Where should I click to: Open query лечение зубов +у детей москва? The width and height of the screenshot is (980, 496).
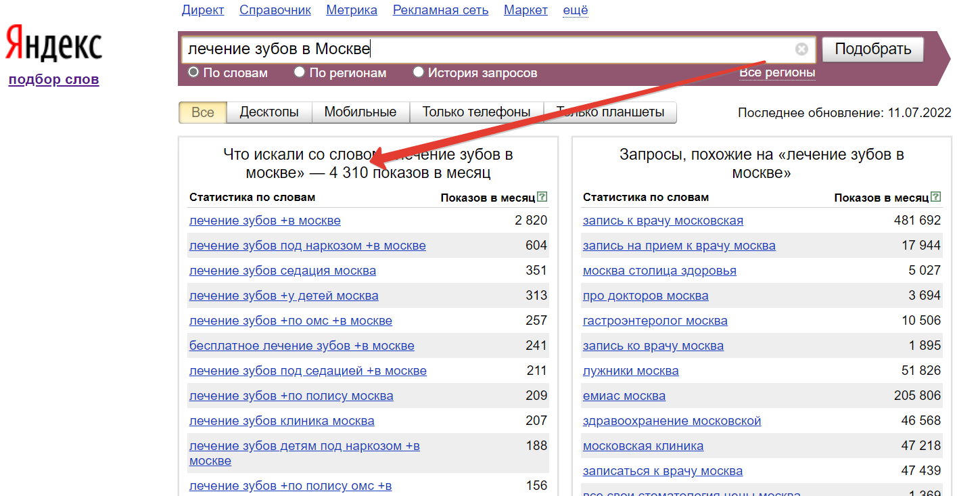tap(284, 296)
